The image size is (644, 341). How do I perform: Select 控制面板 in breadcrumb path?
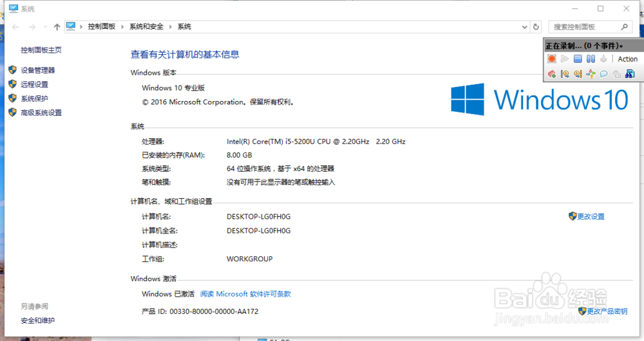click(102, 26)
